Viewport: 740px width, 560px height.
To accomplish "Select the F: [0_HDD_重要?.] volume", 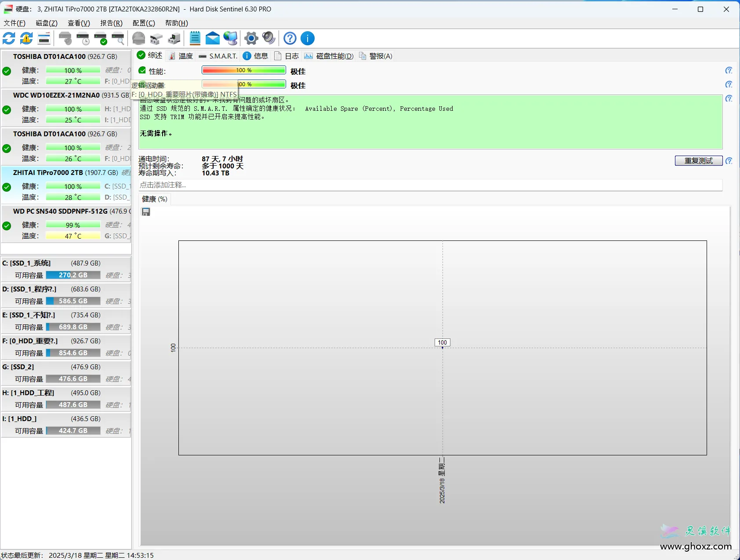I will pos(66,347).
